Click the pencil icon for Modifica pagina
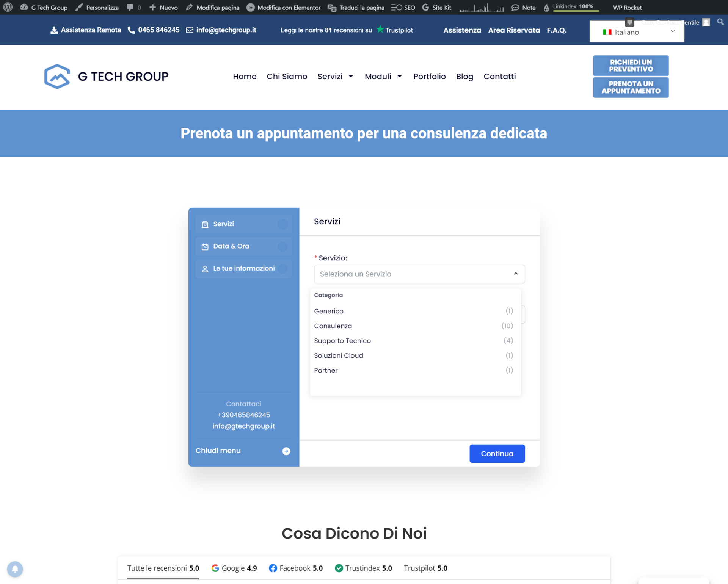728x584 pixels. point(188,7)
